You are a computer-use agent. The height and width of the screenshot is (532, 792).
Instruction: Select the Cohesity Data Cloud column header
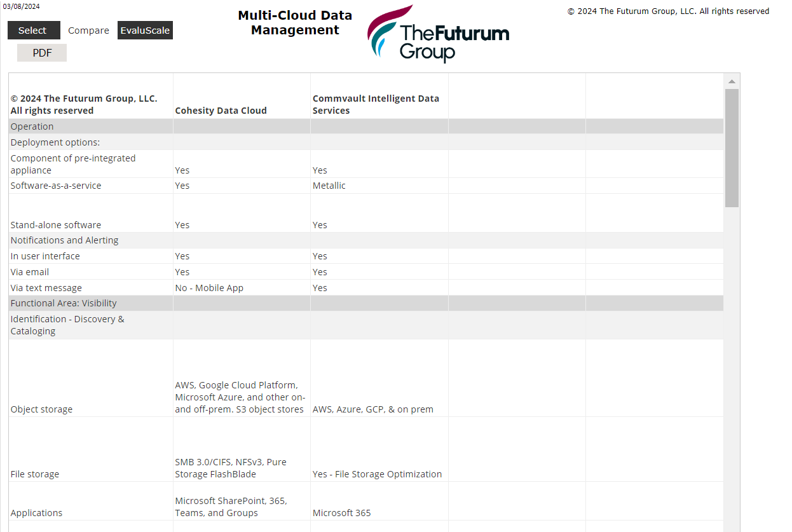point(221,110)
